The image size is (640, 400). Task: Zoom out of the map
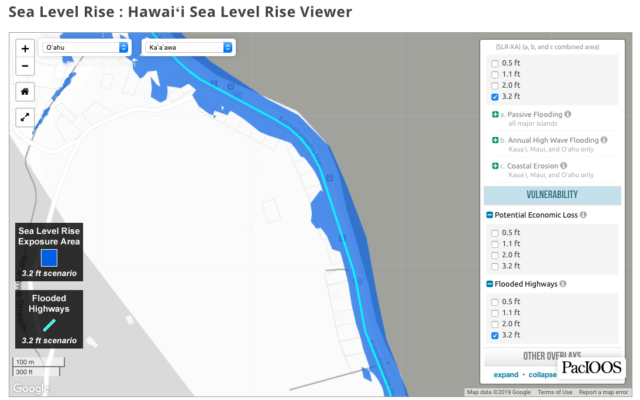tap(24, 65)
